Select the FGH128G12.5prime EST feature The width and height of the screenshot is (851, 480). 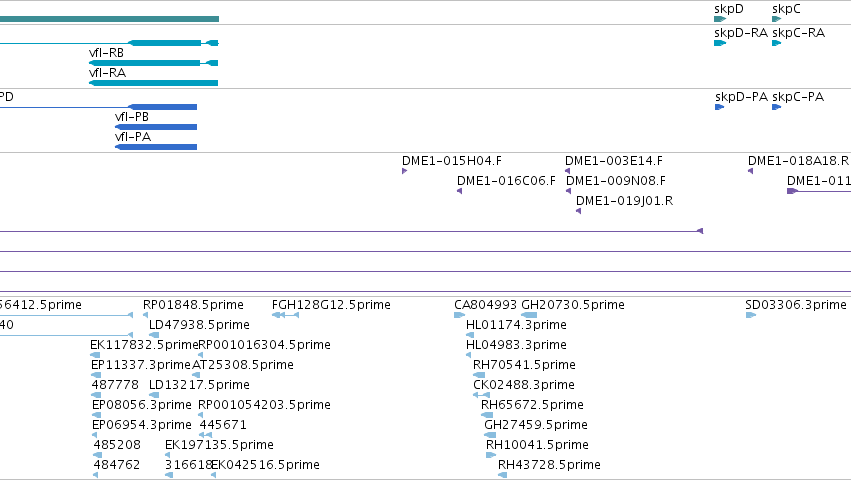[x=285, y=315]
